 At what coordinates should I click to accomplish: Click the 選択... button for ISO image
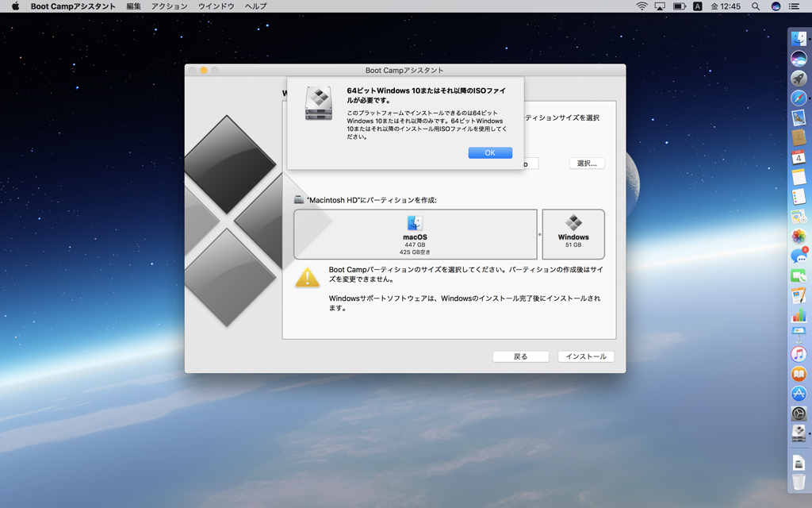[x=587, y=164]
